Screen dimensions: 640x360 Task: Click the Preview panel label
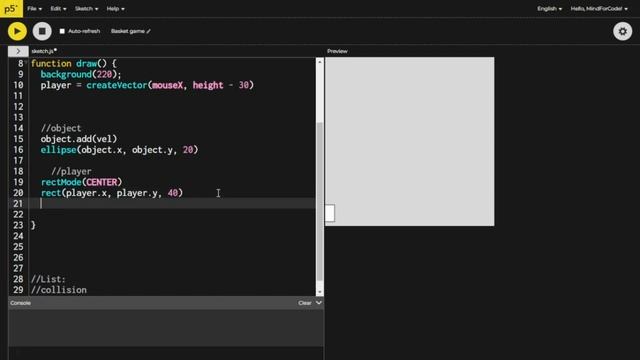337,51
